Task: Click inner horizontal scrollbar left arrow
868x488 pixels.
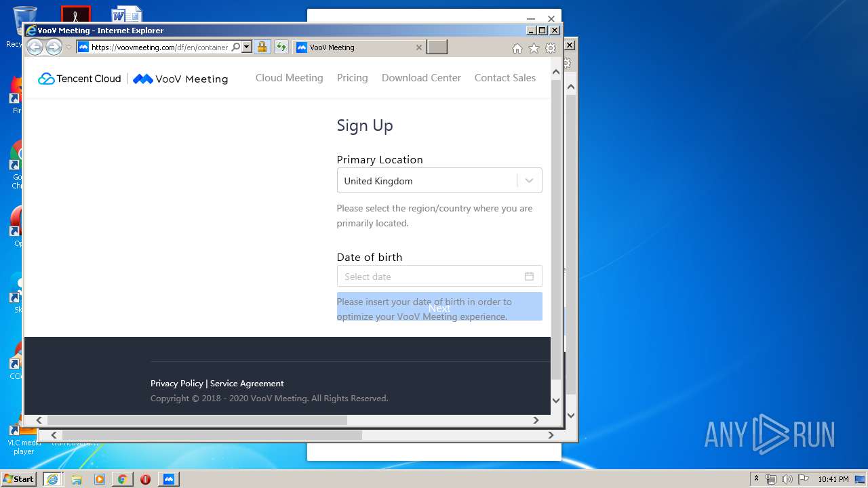Action: (39, 420)
